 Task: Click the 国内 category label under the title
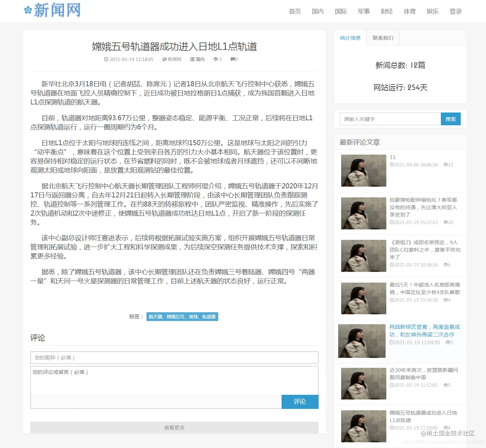200,59
